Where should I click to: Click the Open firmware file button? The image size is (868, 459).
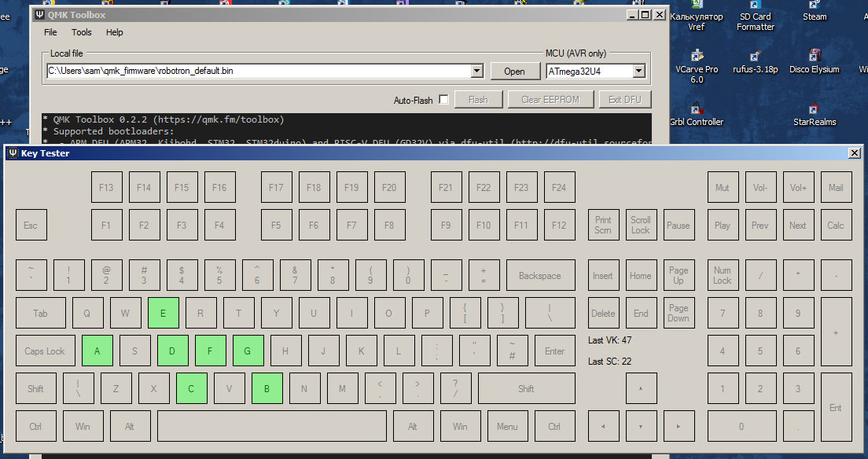515,71
